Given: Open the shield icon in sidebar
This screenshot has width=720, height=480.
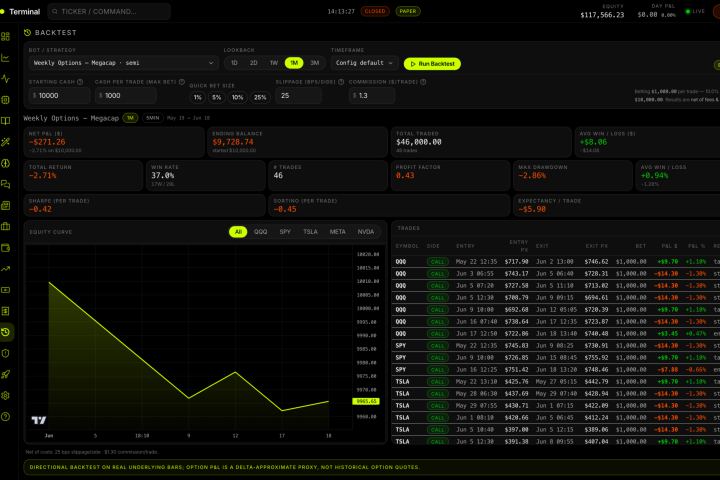Looking at the screenshot, I should pyautogui.click(x=6, y=353).
